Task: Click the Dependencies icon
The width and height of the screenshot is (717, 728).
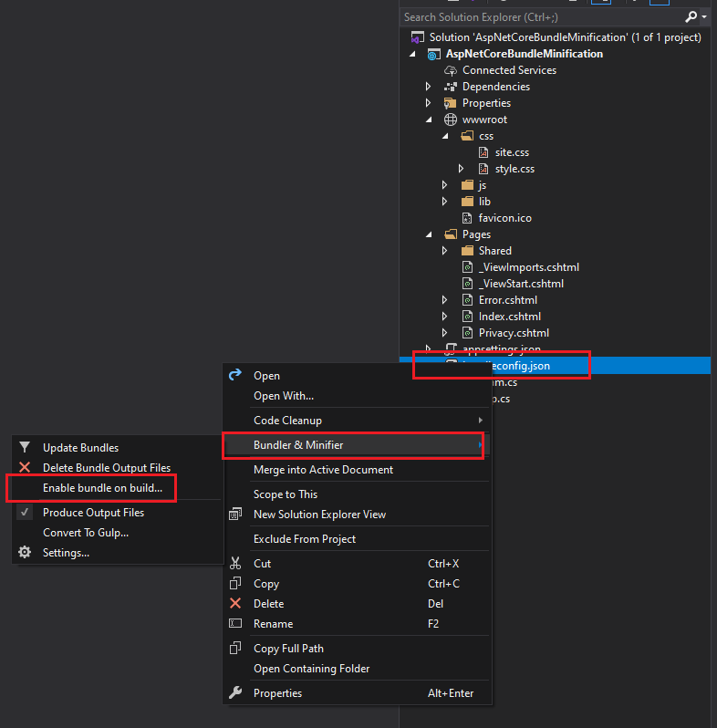Action: tap(451, 87)
